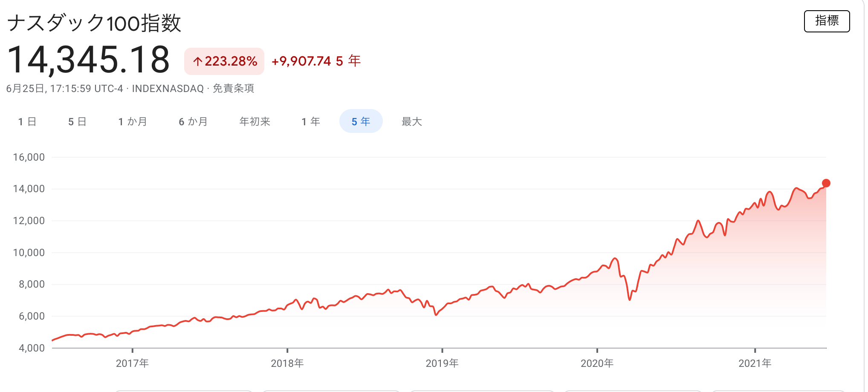Click the 2018年 x-axis label

tap(287, 363)
